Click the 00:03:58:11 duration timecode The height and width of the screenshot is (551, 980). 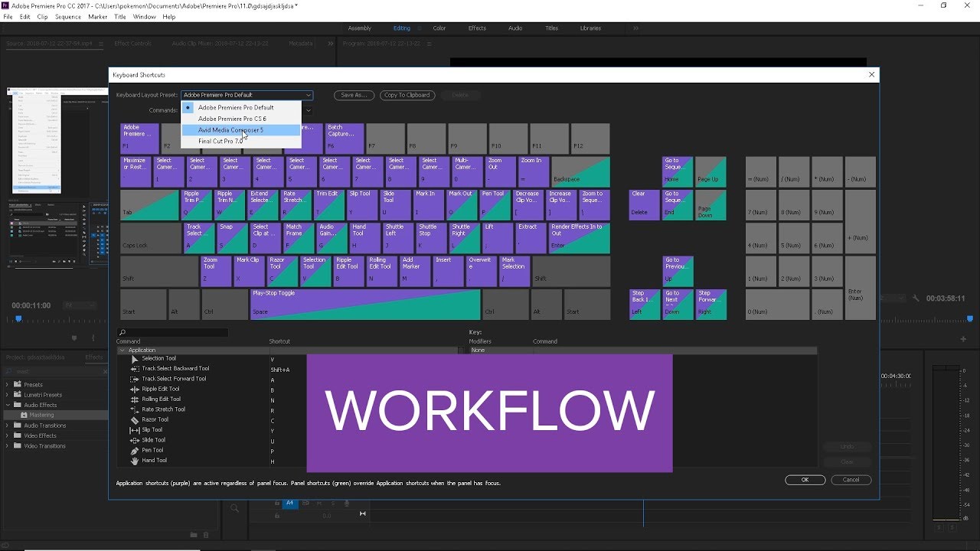(946, 298)
